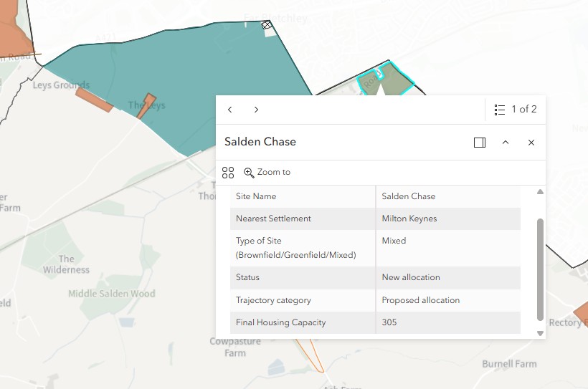
Task: Select the small orange site near The Leys
Action: [x=146, y=106]
